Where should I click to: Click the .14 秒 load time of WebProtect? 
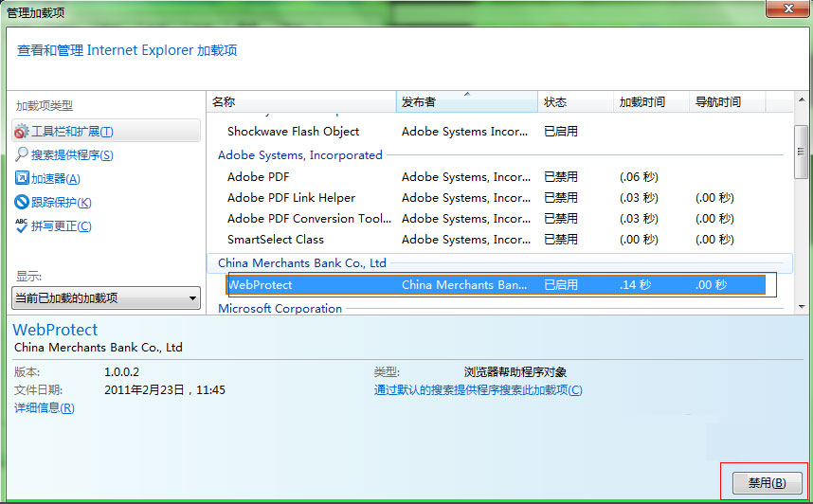pyautogui.click(x=635, y=284)
